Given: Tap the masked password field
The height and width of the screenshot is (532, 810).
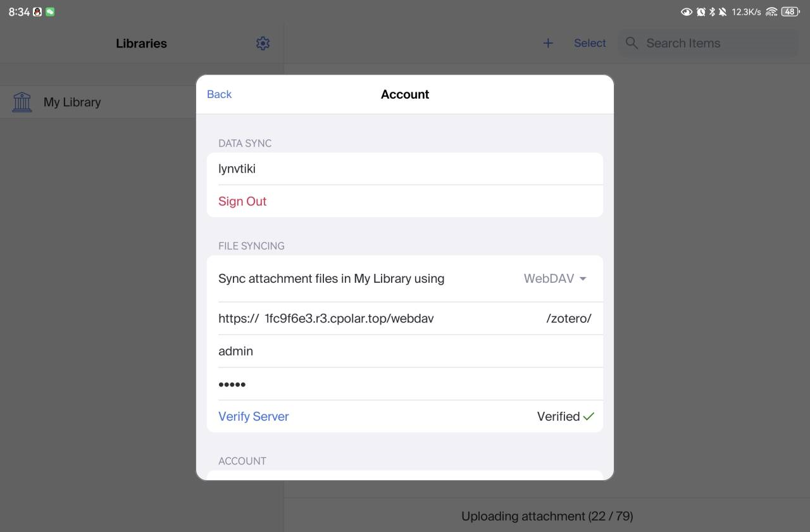Looking at the screenshot, I should point(405,384).
